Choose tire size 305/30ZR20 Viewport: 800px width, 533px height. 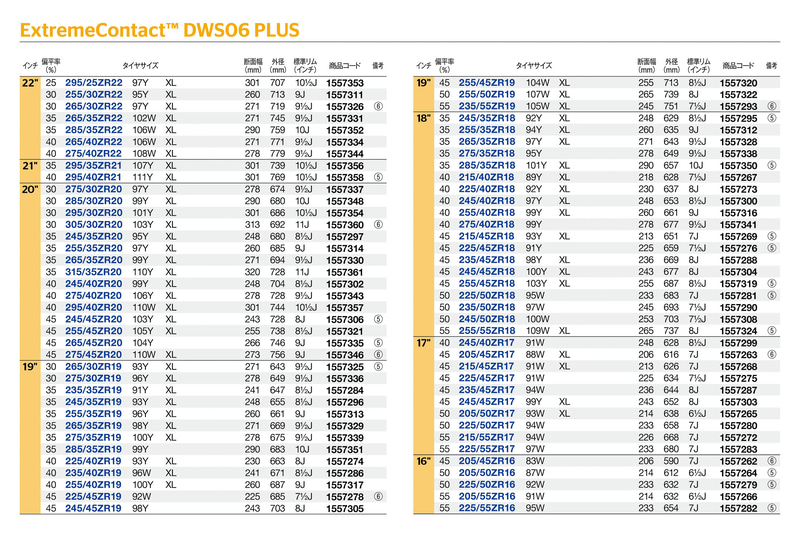click(94, 224)
